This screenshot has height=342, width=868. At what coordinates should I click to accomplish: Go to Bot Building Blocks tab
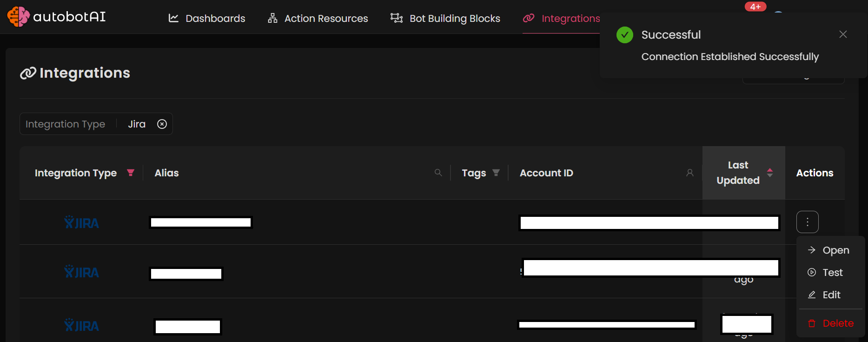(445, 18)
